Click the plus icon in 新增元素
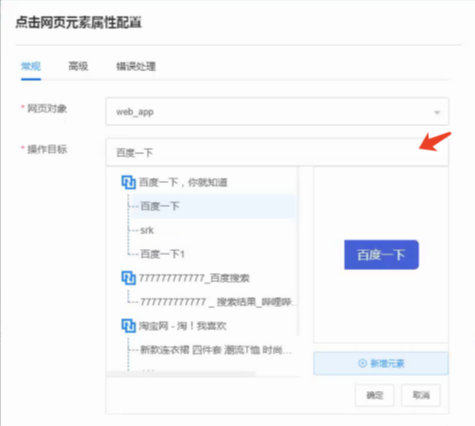This screenshot has height=426, width=475. pos(362,363)
